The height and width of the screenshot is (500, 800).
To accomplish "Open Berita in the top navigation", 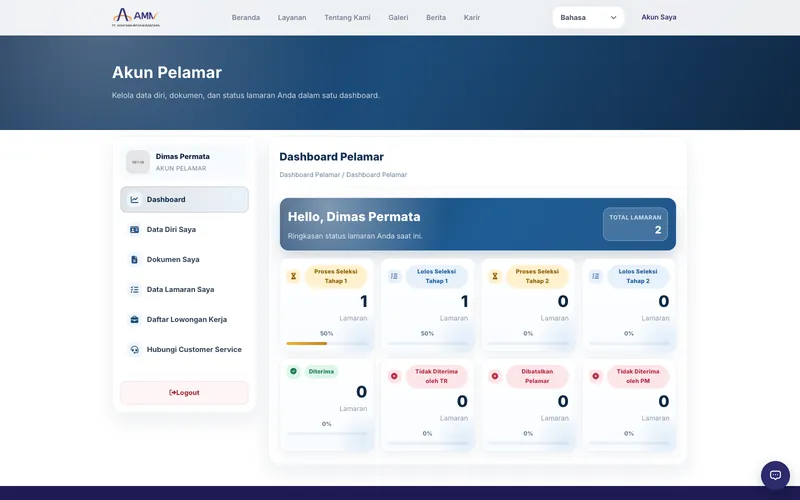I will coord(436,17).
